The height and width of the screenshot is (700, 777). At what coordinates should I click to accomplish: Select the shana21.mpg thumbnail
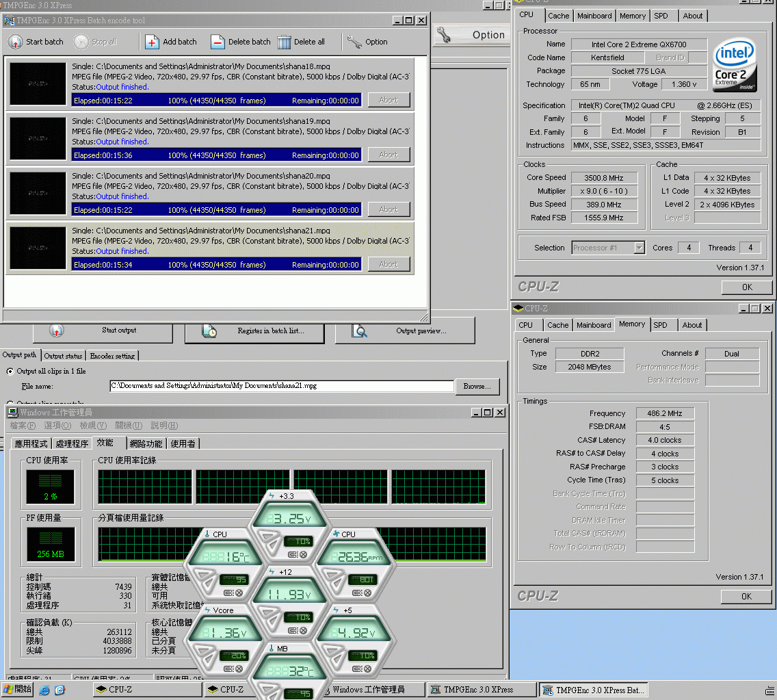coord(38,248)
